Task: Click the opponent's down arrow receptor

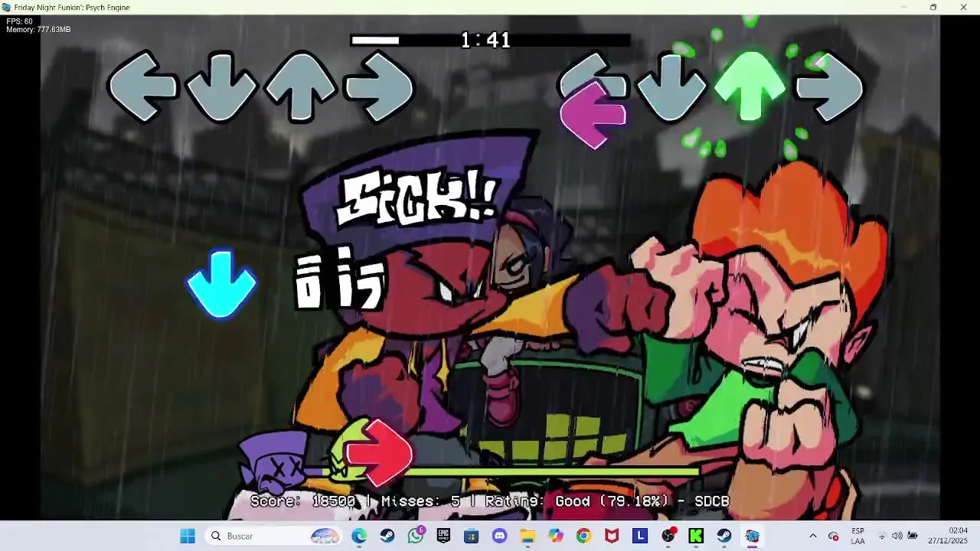Action: (x=221, y=86)
